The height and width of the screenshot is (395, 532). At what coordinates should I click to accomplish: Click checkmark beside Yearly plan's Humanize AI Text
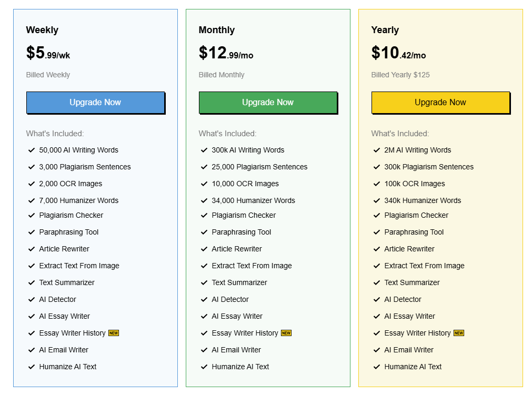pyautogui.click(x=377, y=367)
